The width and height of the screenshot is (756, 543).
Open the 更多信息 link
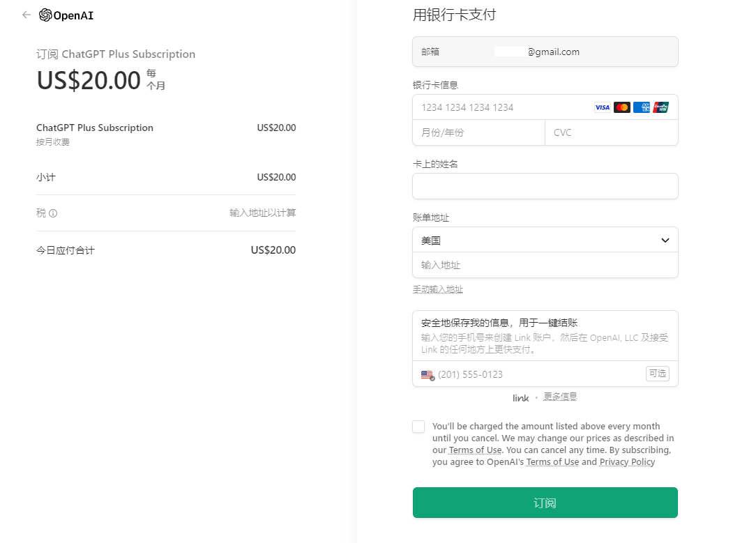[560, 397]
